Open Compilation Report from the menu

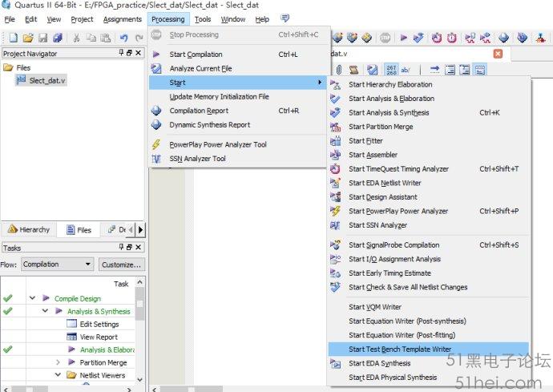click(x=236, y=111)
